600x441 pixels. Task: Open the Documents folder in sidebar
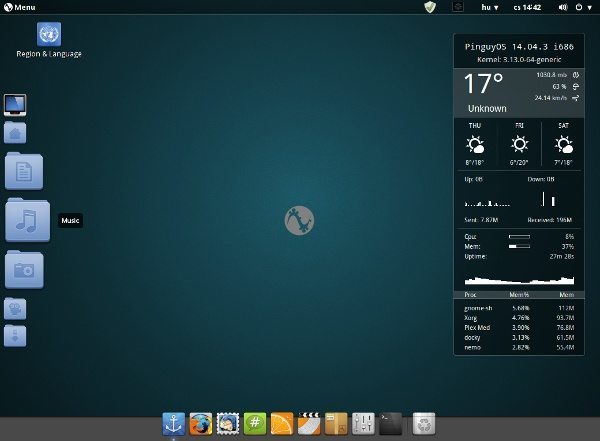click(24, 171)
